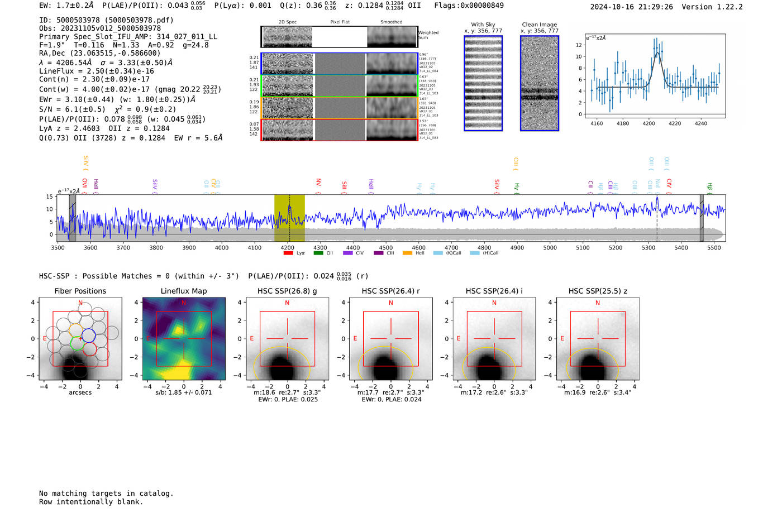Click the blue fiber circle in Fiber Positions

click(88, 336)
